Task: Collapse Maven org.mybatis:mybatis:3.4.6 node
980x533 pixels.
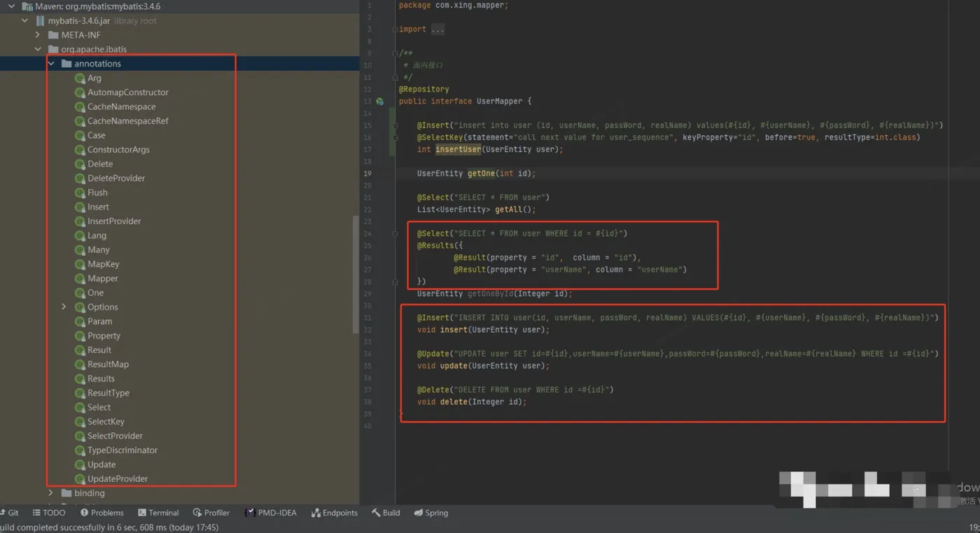Action: coord(12,6)
